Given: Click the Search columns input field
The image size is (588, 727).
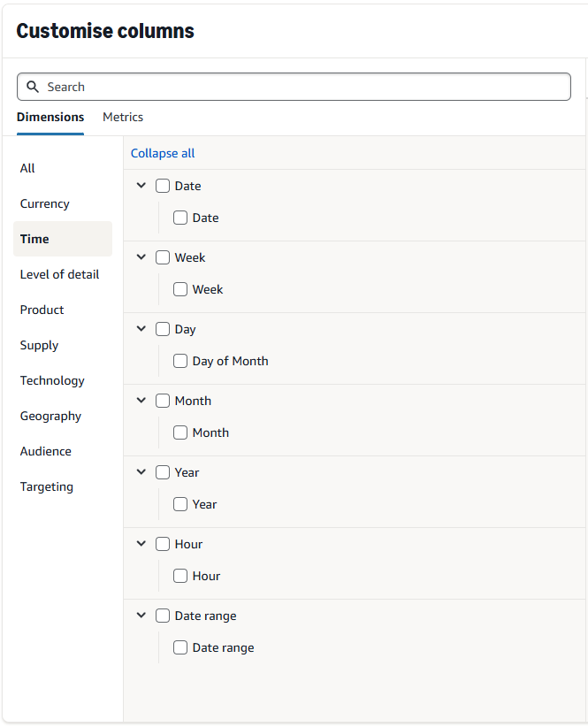Looking at the screenshot, I should click(301, 87).
